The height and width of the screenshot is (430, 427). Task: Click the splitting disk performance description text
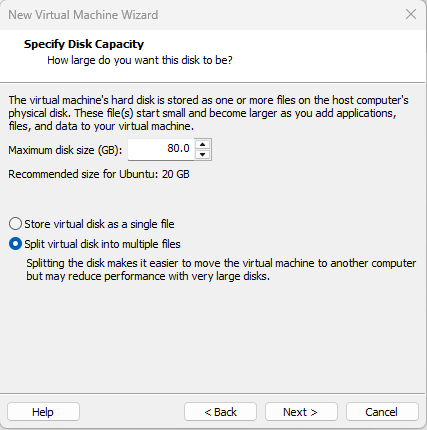click(x=221, y=269)
